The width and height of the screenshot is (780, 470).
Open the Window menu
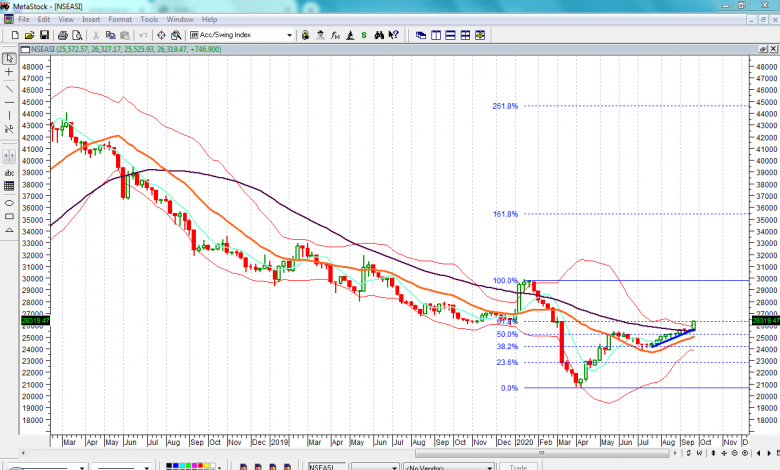pos(180,19)
